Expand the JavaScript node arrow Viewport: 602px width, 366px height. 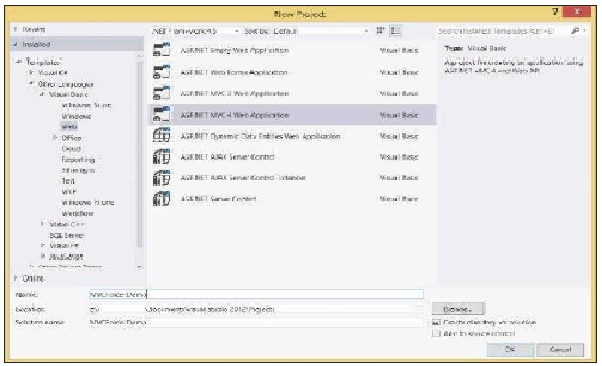pos(43,256)
